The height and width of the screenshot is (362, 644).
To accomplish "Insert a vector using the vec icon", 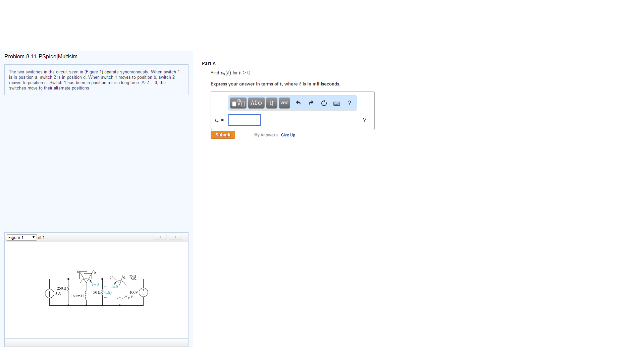I will [284, 103].
